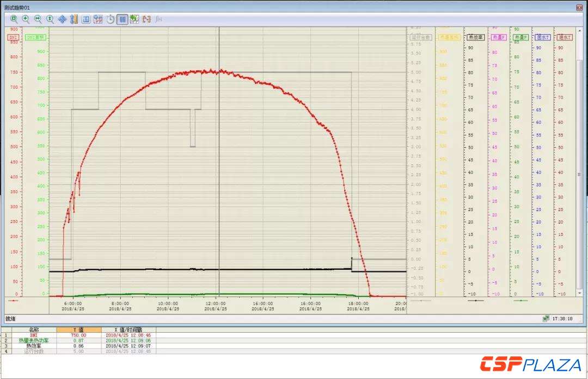Open the stopwatch time range icon
This screenshot has width=588, height=379.
point(111,19)
